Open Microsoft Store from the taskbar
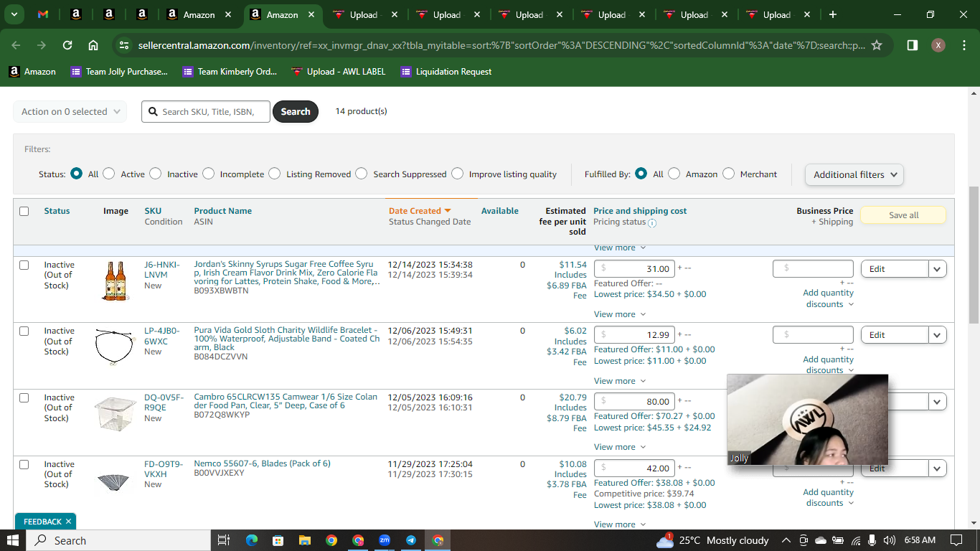The width and height of the screenshot is (980, 551). click(278, 540)
